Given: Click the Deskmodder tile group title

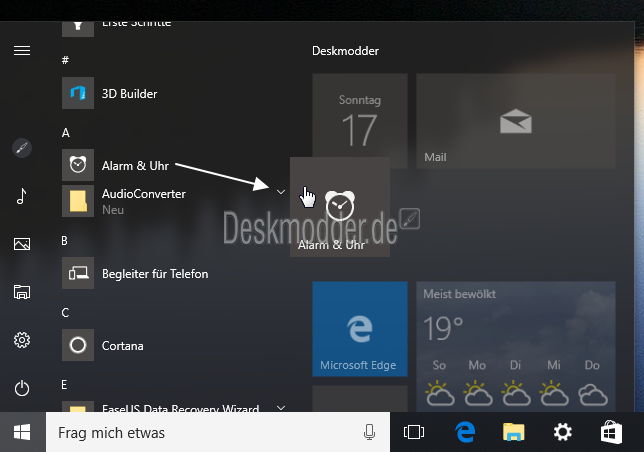Looking at the screenshot, I should click(x=345, y=51).
